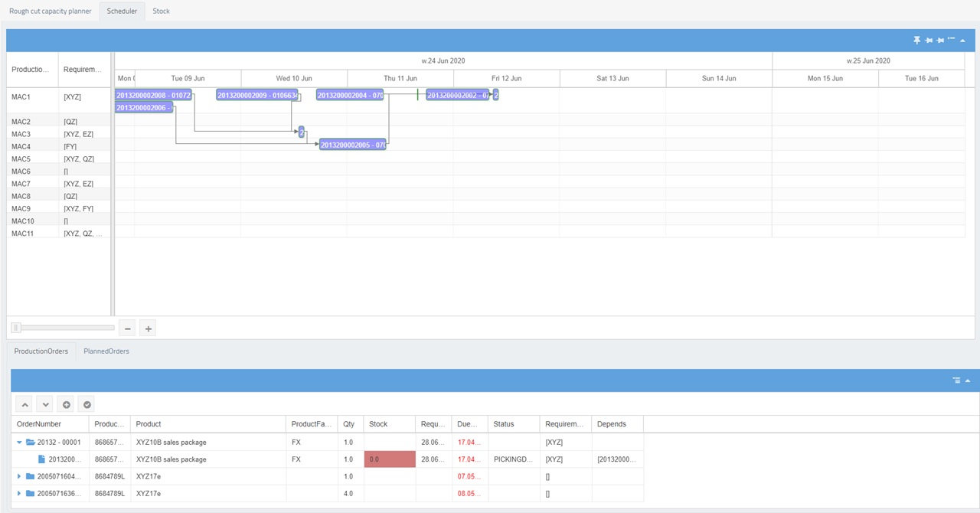Click the pin icon in the scheduler header
Image resolution: width=980 pixels, height=513 pixels.
tap(917, 40)
